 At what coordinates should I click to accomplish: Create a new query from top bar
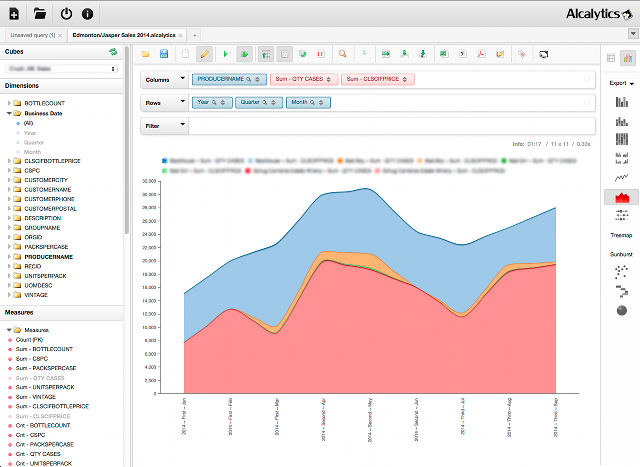[14, 14]
